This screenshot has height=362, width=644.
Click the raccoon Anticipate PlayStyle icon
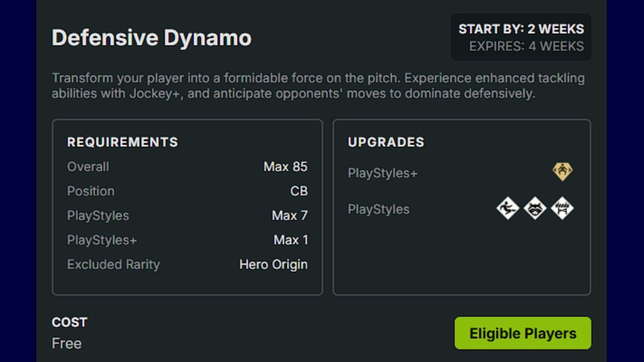coord(535,208)
